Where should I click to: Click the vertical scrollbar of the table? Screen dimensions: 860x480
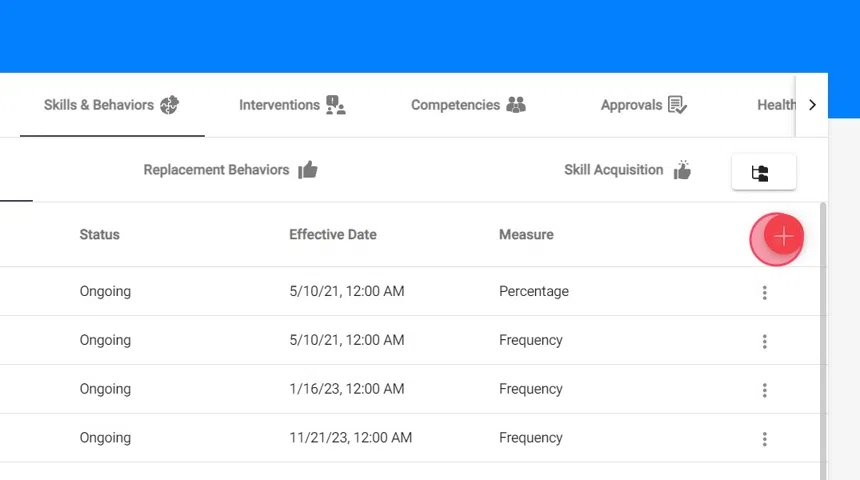tap(823, 341)
